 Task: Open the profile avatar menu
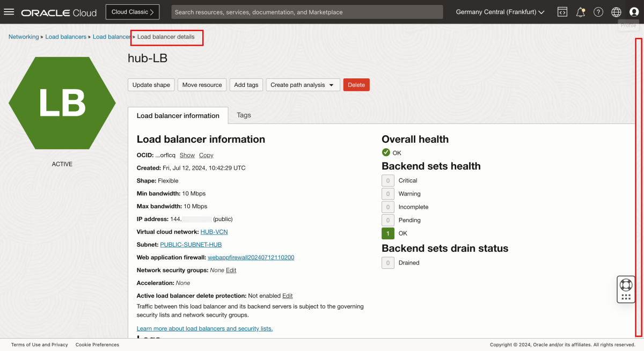click(634, 12)
